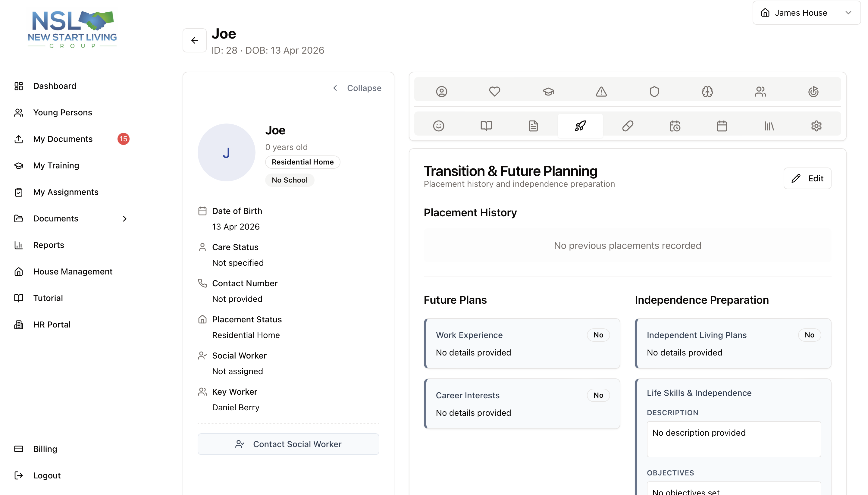
Task: Select the calendar-with-clock tab icon
Action: (675, 126)
